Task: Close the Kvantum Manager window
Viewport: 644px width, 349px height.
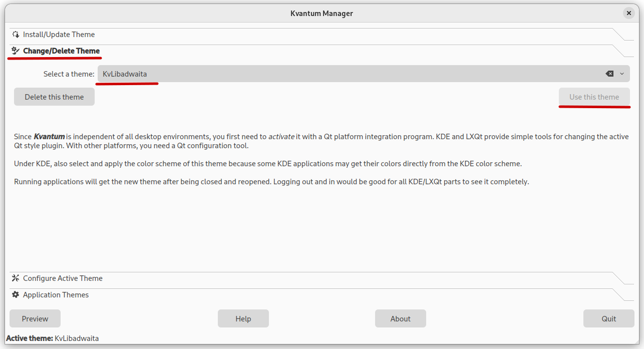Action: [629, 14]
